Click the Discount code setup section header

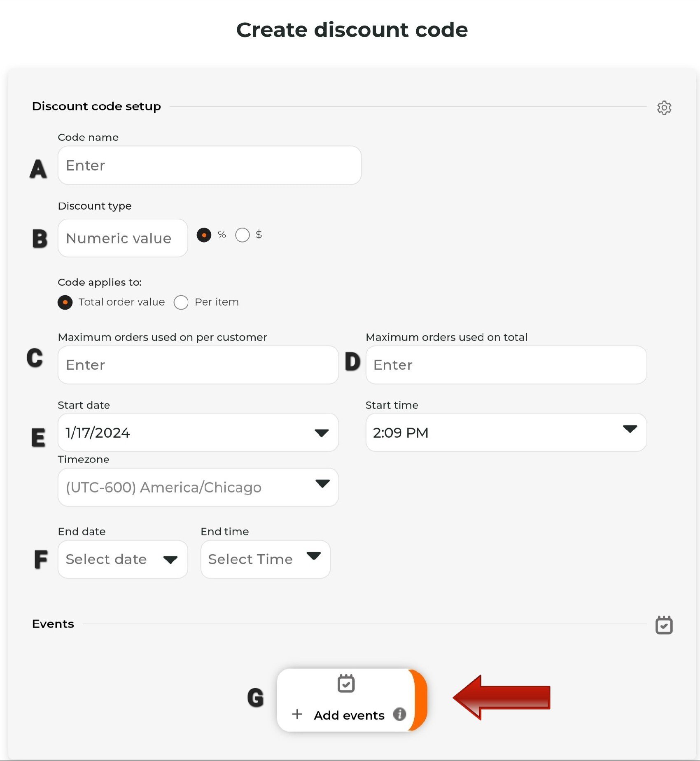[96, 106]
